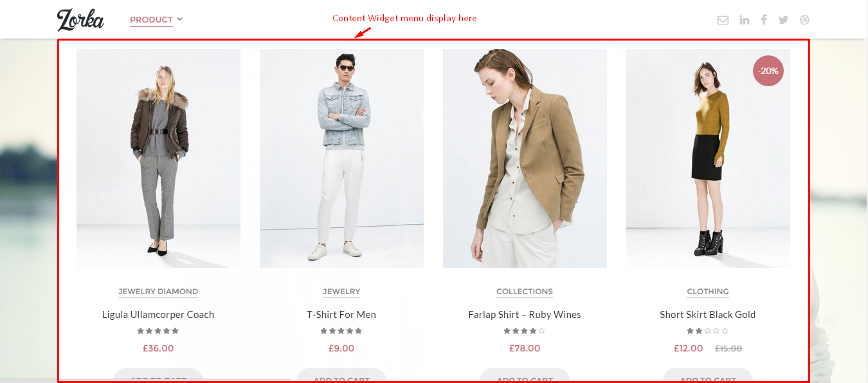This screenshot has width=868, height=383.
Task: Open Ligula Ullamcorper Coach product title
Action: coord(158,315)
